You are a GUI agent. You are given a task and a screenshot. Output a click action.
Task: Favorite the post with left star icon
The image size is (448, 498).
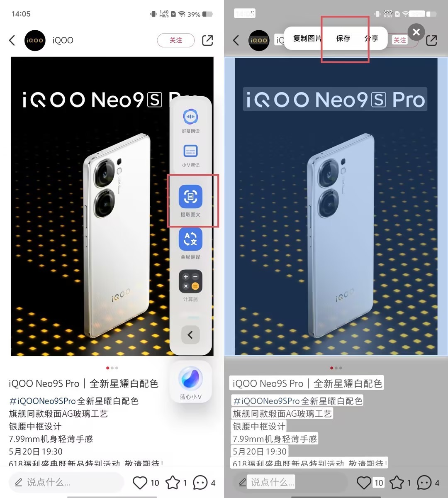[173, 483]
